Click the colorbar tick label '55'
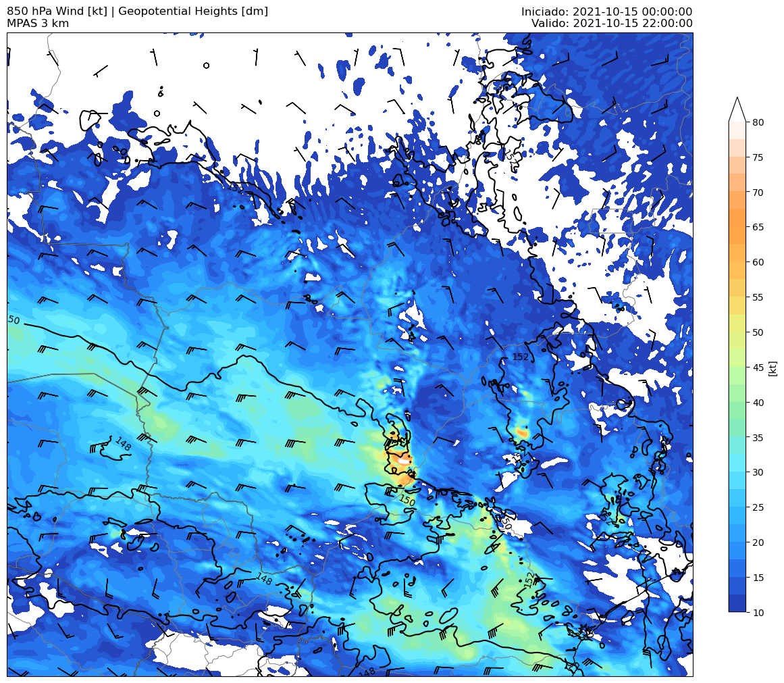 click(x=758, y=297)
